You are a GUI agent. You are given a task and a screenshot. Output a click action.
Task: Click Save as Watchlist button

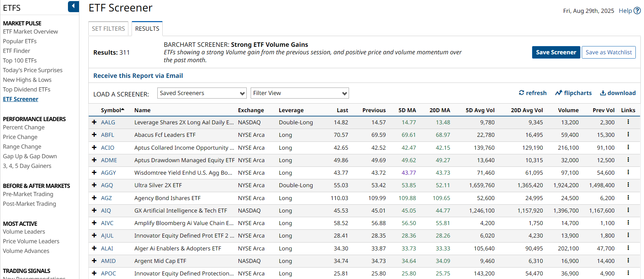point(609,52)
